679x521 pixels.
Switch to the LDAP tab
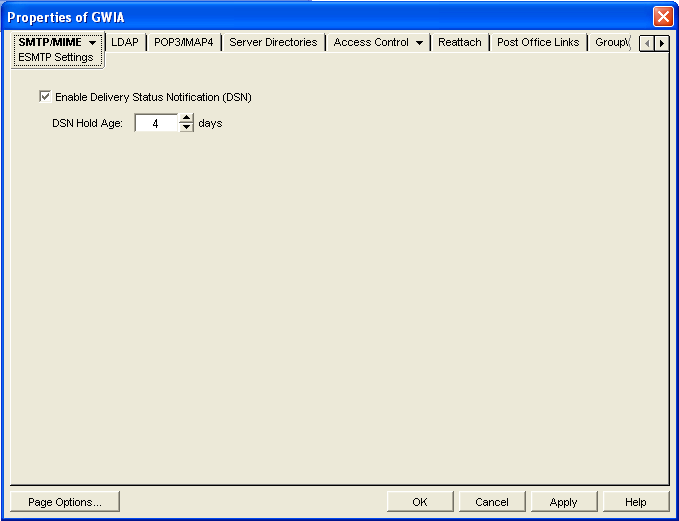[125, 42]
